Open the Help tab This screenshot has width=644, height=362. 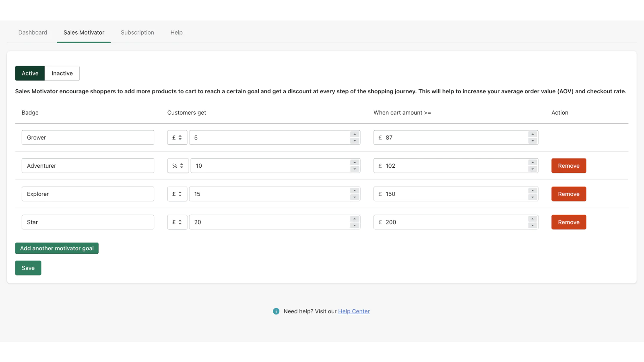[x=176, y=33]
